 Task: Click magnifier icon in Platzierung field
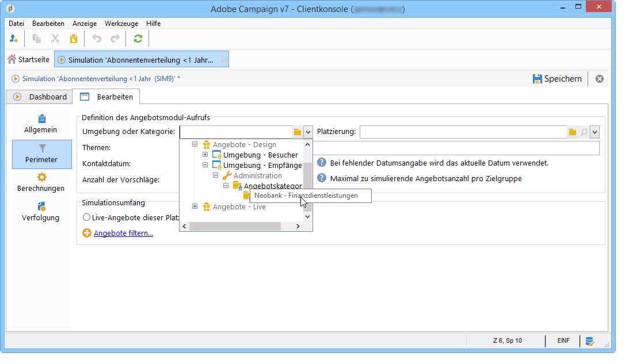click(584, 132)
